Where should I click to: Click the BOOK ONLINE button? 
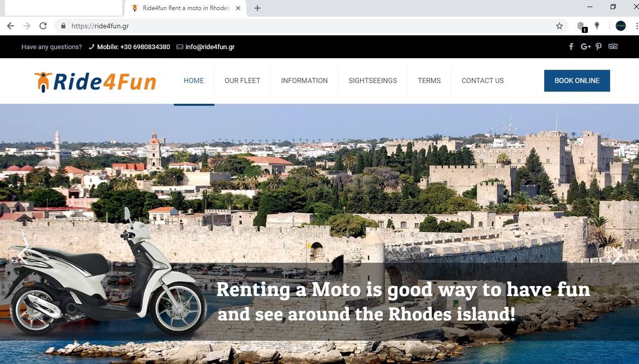coord(577,80)
